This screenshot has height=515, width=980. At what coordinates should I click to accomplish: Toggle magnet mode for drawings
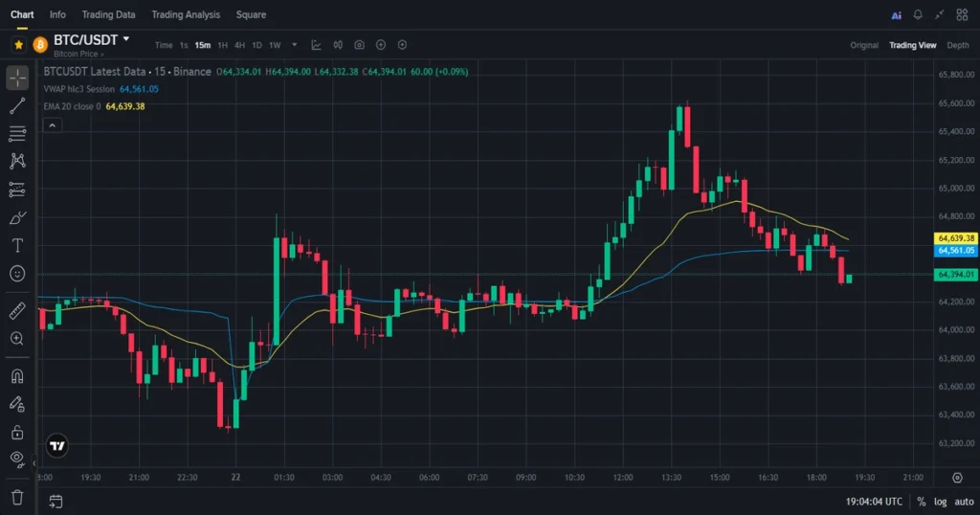pyautogui.click(x=17, y=376)
